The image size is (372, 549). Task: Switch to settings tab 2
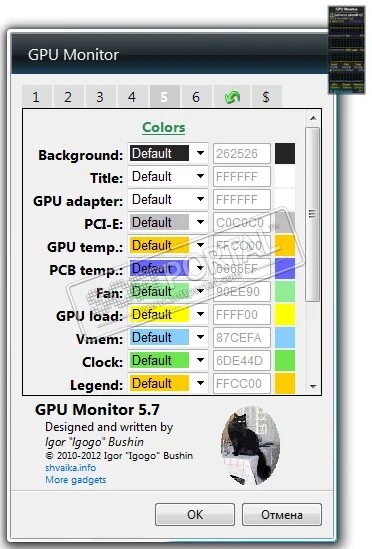[x=68, y=97]
